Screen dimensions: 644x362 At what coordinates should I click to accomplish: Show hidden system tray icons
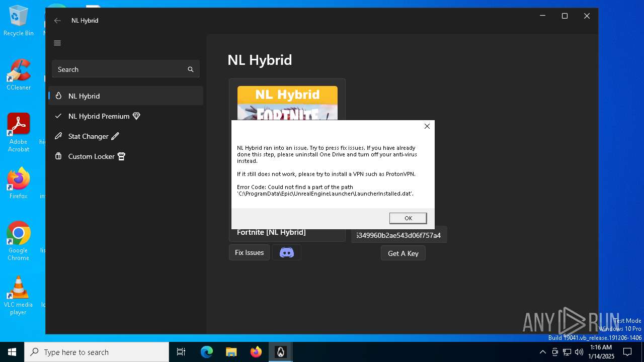[x=542, y=352]
